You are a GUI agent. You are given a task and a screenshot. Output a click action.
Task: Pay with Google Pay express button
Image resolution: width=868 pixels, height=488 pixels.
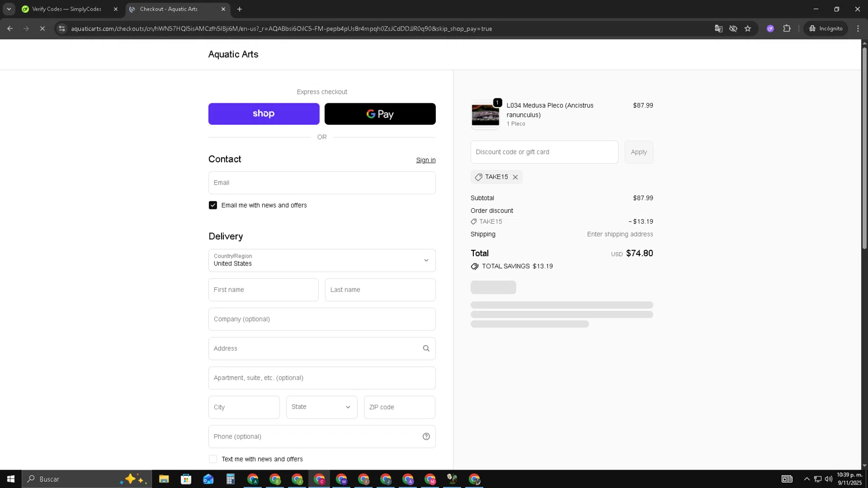[x=380, y=114]
